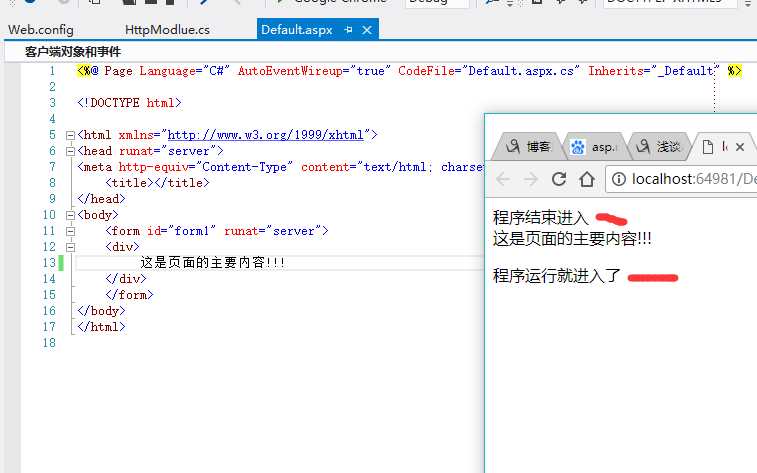Open the 客户端对象和事件 dropdown
This screenshot has width=757, height=473.
coord(72,51)
